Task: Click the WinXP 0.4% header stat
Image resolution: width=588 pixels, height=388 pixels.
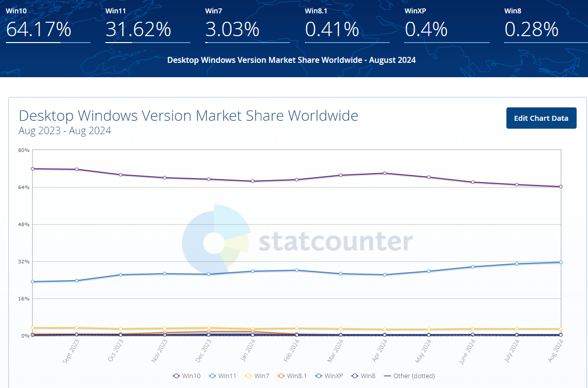Action: 426,30
